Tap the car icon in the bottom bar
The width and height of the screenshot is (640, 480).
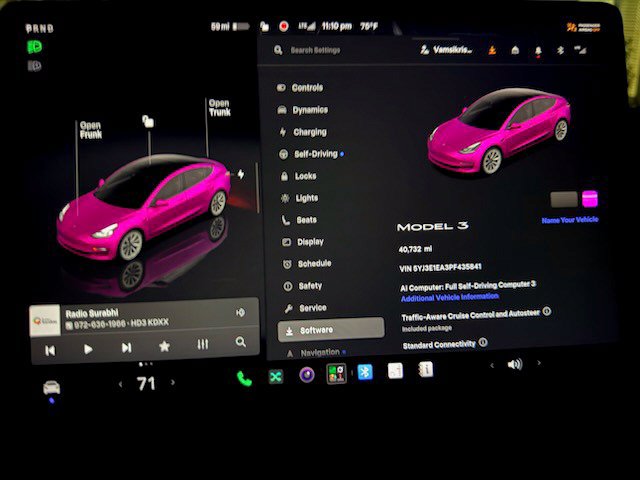click(51, 388)
